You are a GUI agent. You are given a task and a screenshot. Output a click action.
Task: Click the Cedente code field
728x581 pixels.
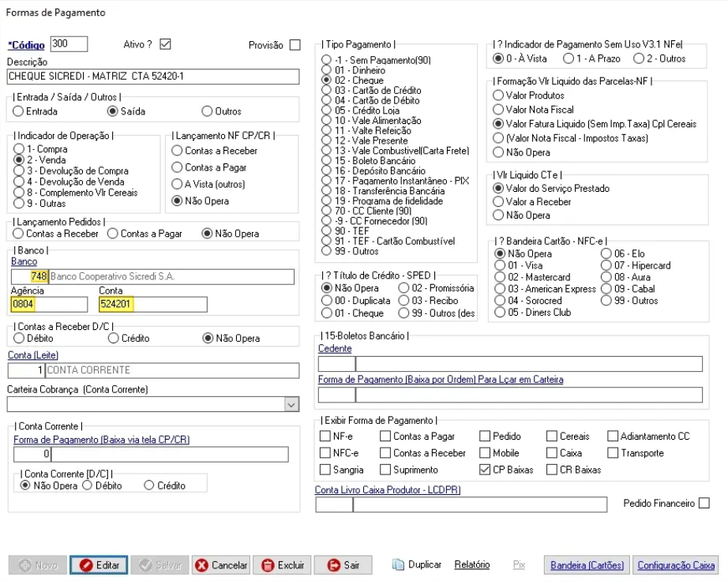[336, 364]
